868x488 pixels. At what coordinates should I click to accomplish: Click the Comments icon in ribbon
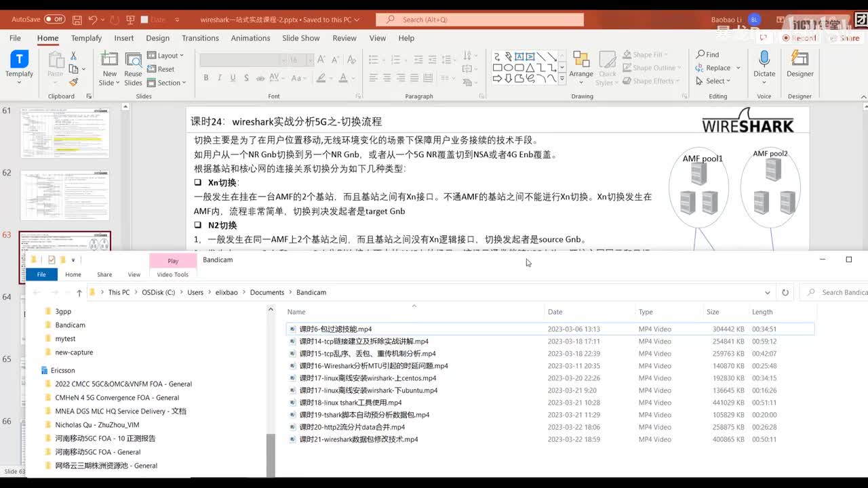point(764,38)
